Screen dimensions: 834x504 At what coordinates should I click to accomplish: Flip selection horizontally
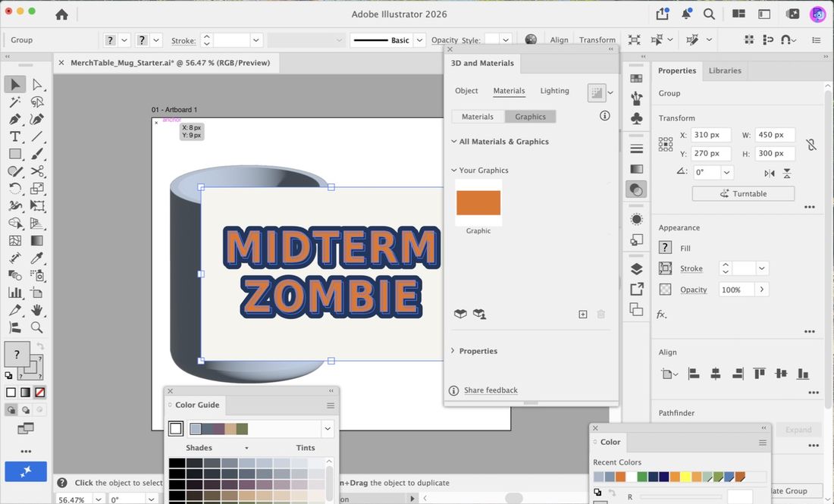click(x=769, y=174)
